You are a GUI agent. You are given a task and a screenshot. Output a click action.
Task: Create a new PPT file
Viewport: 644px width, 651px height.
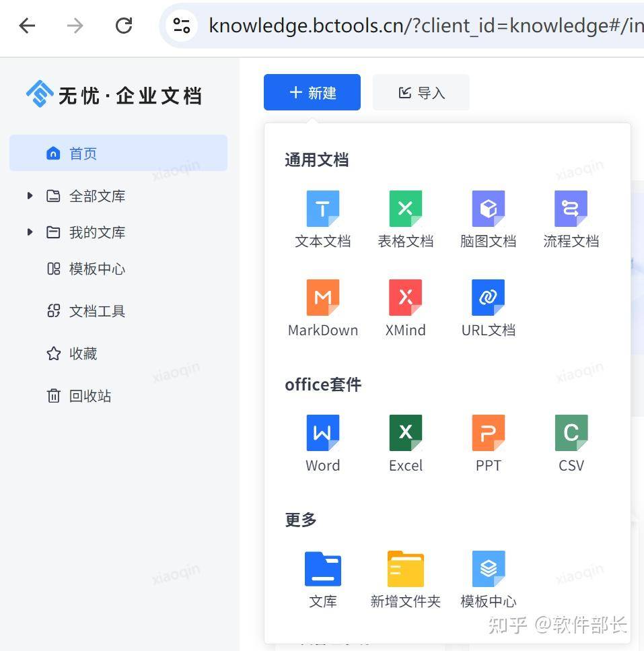tap(488, 444)
